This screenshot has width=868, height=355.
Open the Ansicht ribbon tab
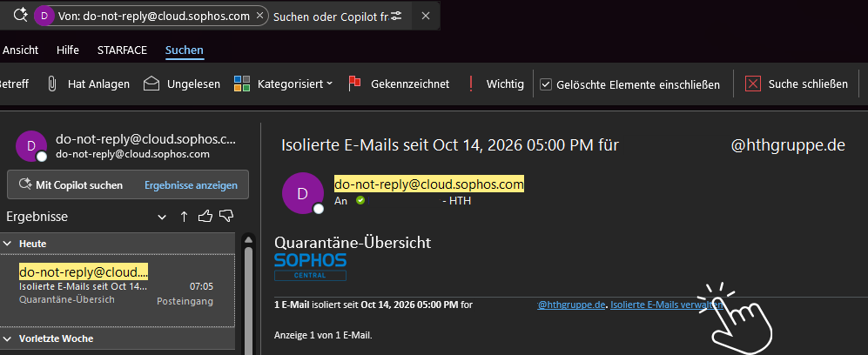21,50
